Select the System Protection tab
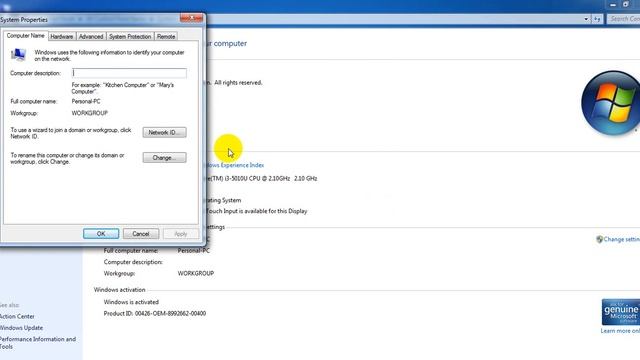 [x=130, y=37]
